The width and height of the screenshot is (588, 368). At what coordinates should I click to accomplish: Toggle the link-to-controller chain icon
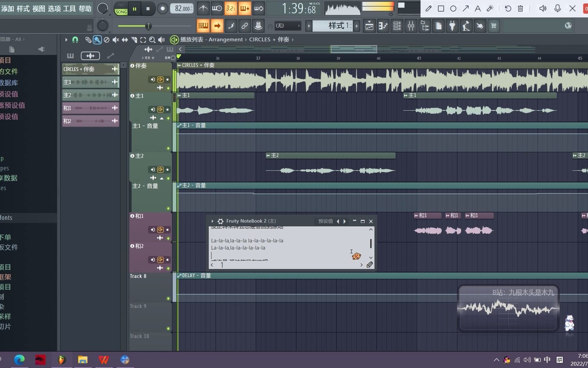[245, 26]
